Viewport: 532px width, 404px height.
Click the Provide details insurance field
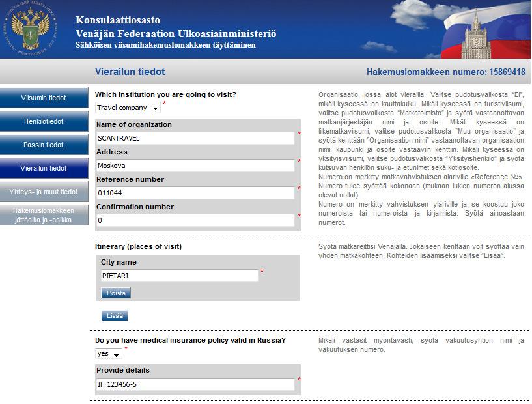[195, 384]
